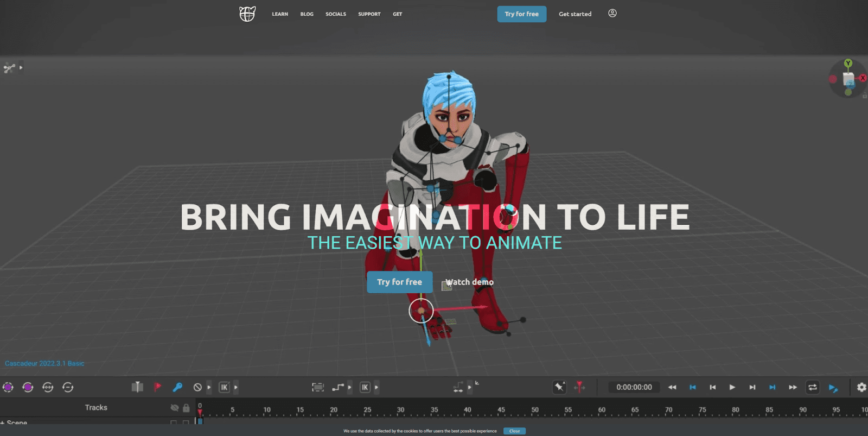Toggle the left IK button
868x436 pixels.
(224, 387)
